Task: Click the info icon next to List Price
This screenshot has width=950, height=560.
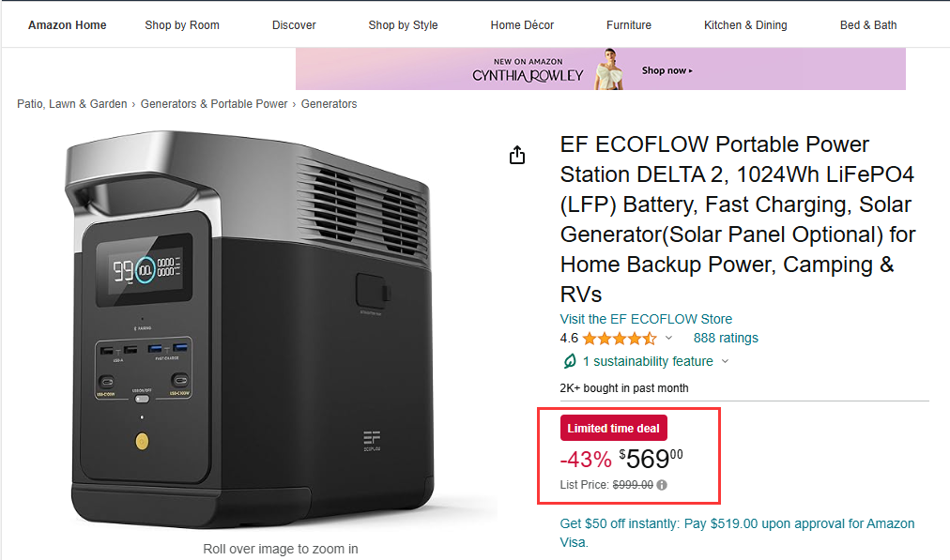Action: (x=662, y=485)
